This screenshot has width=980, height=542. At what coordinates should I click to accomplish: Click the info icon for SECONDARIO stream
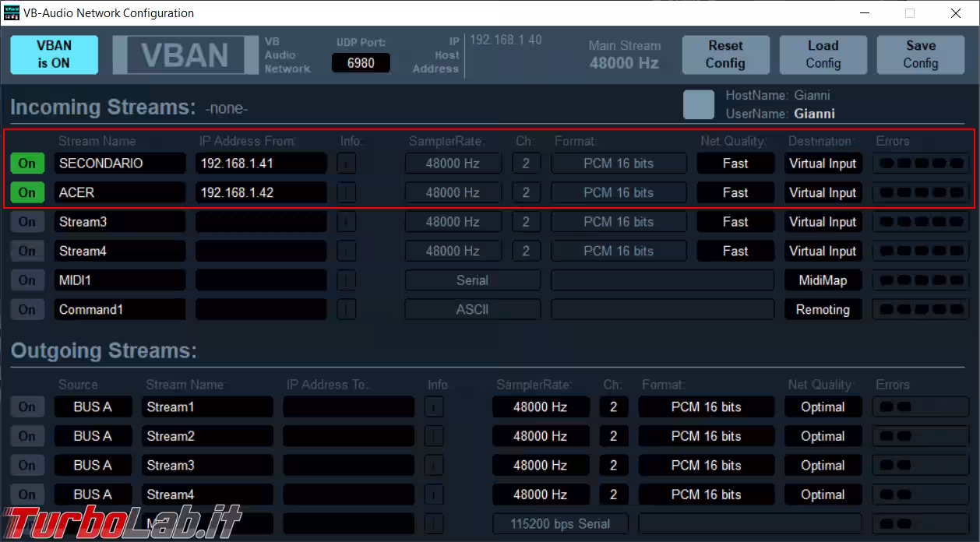346,164
